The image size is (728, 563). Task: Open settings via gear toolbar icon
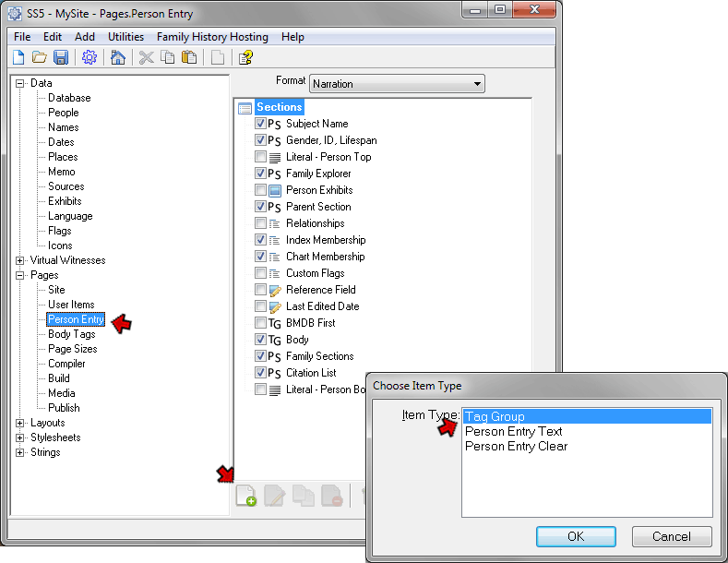(90, 58)
